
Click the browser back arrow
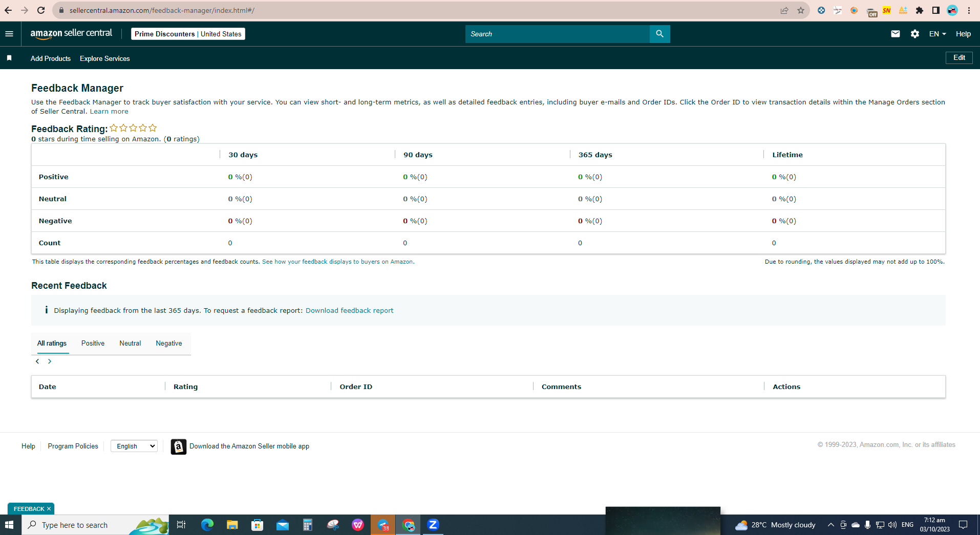(x=8, y=10)
